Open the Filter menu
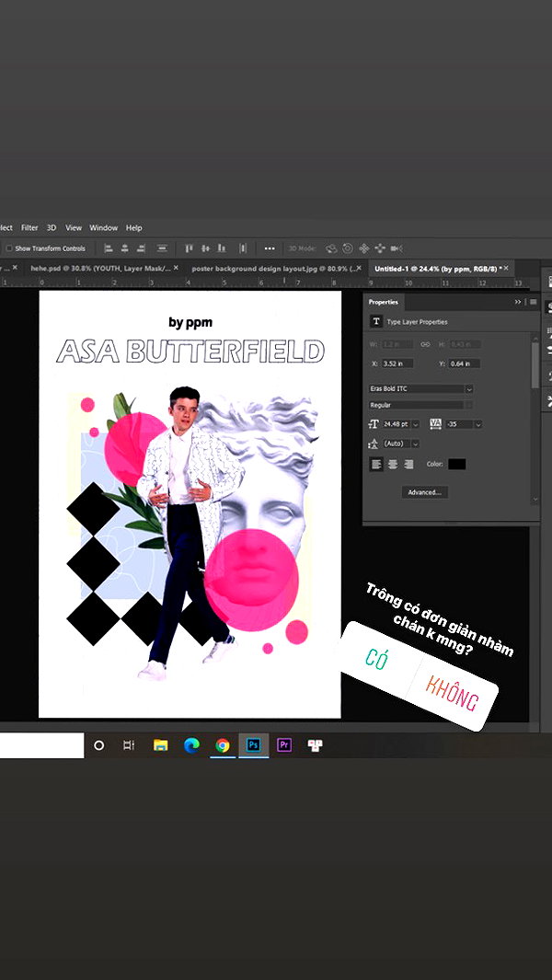Image resolution: width=552 pixels, height=980 pixels. click(29, 227)
